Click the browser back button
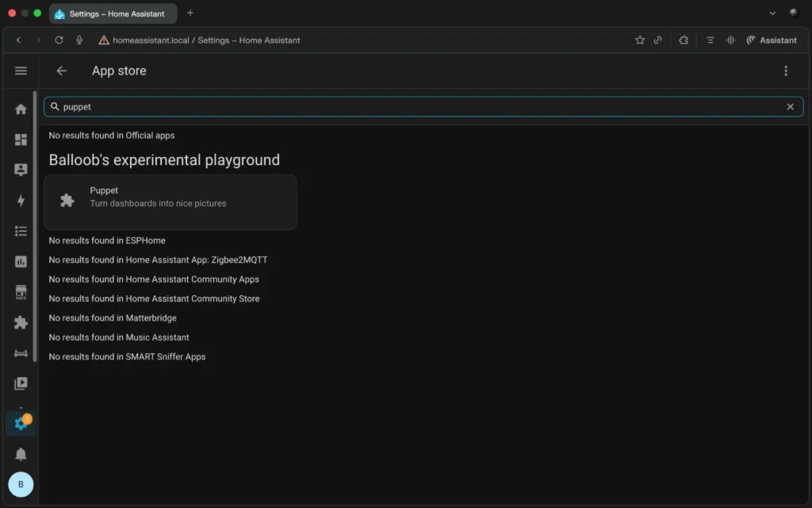Image resolution: width=812 pixels, height=508 pixels. 19,40
